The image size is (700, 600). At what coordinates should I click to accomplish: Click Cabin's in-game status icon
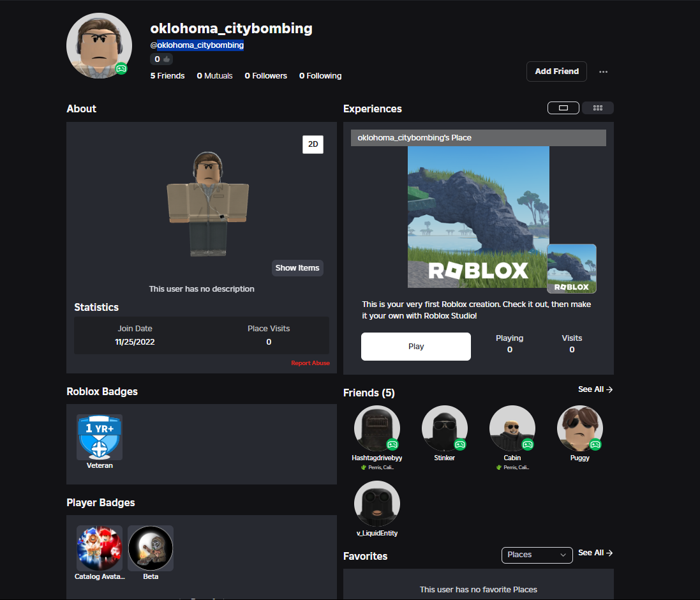[x=528, y=444]
